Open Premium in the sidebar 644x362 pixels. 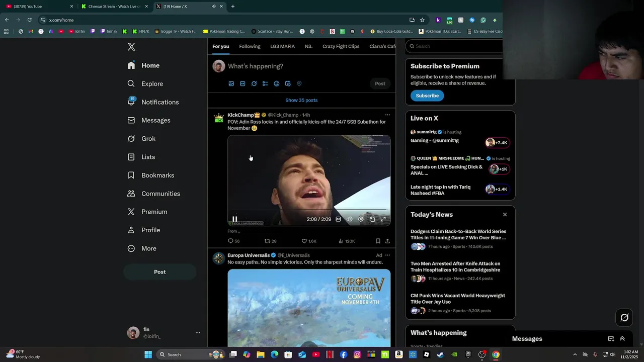point(147,212)
